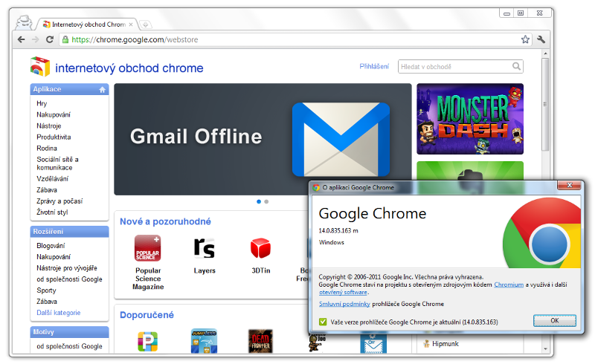
Task: Open the Rodina category
Action: click(47, 148)
